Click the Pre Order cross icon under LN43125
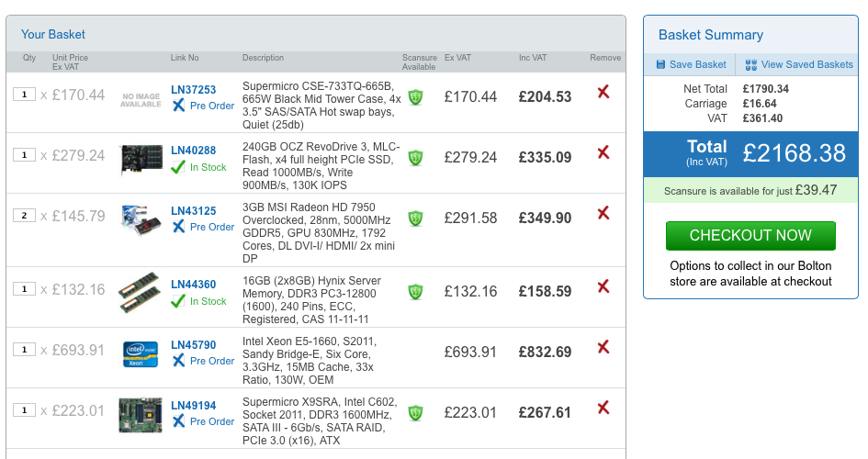 178,227
